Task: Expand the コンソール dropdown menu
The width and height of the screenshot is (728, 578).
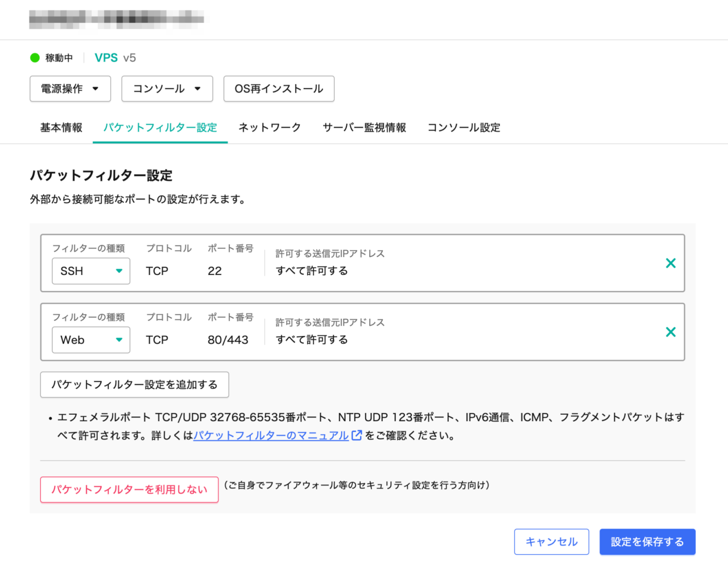Action: [x=167, y=89]
